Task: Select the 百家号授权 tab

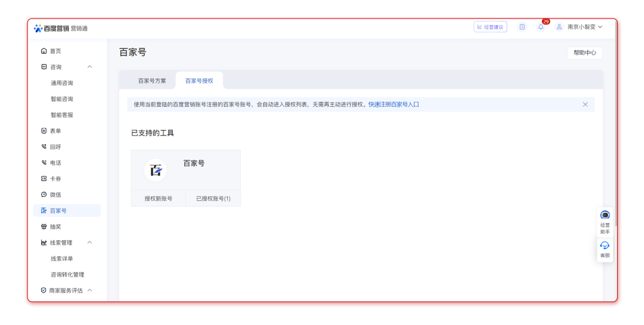Action: (x=199, y=81)
